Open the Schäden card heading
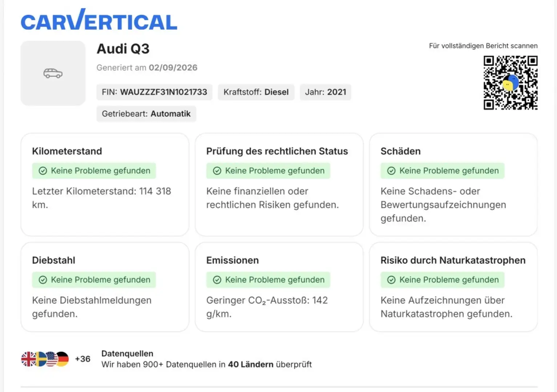This screenshot has height=392, width=557. click(401, 151)
